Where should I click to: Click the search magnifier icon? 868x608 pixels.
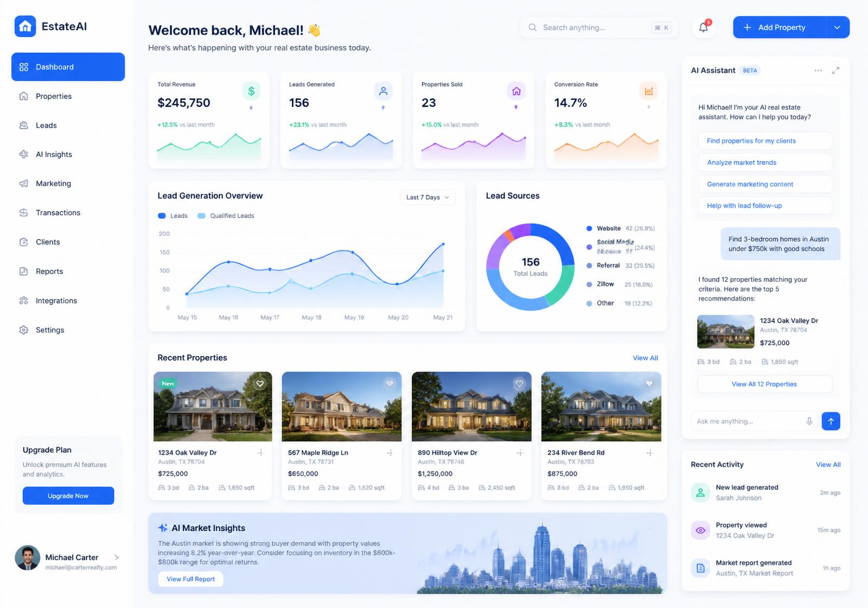533,27
